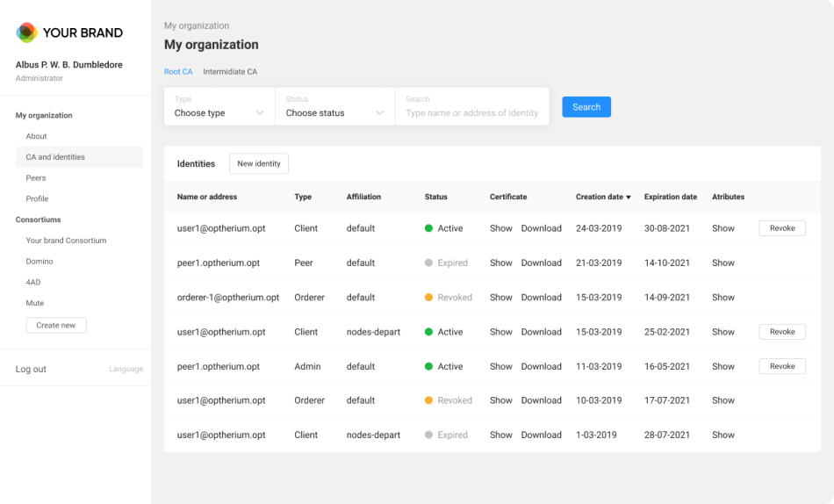Image resolution: width=834 pixels, height=504 pixels.
Task: Click the New identity button
Action: coord(259,163)
